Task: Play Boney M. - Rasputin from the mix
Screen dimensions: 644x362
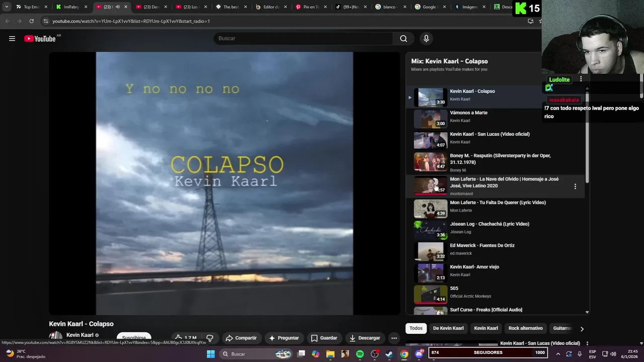Action: (496, 162)
